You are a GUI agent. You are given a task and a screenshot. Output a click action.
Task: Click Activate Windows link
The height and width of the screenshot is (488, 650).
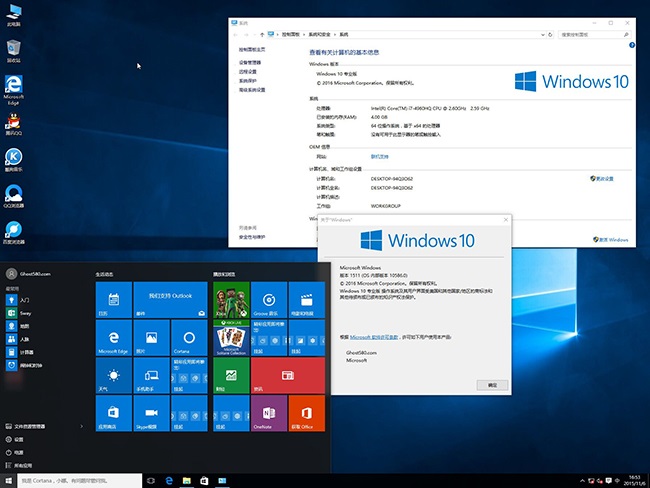[x=611, y=240]
